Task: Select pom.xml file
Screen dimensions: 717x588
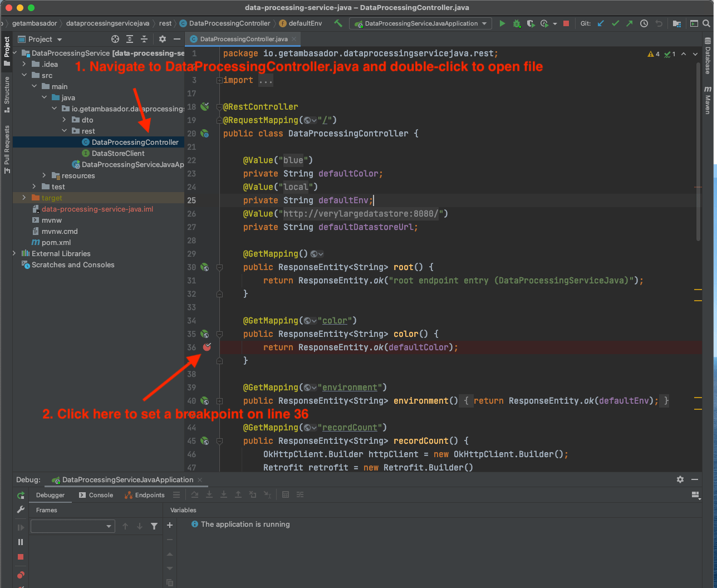Action: (56, 242)
